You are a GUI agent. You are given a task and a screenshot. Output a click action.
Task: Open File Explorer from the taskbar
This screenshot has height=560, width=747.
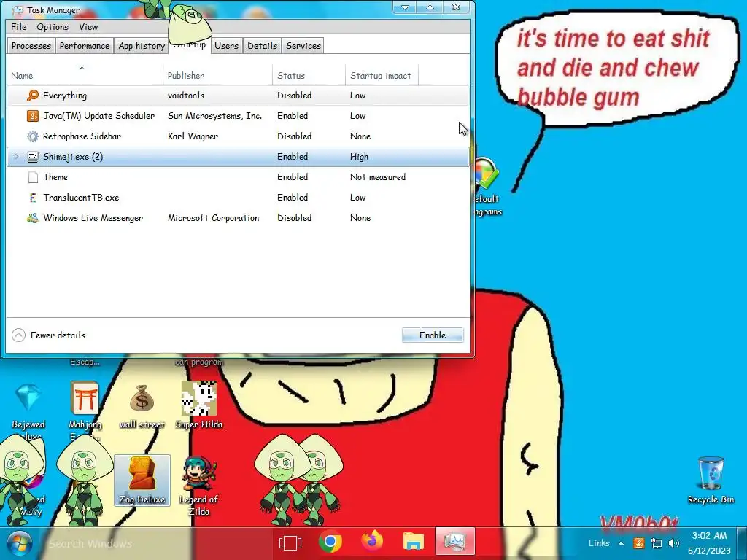tap(414, 542)
